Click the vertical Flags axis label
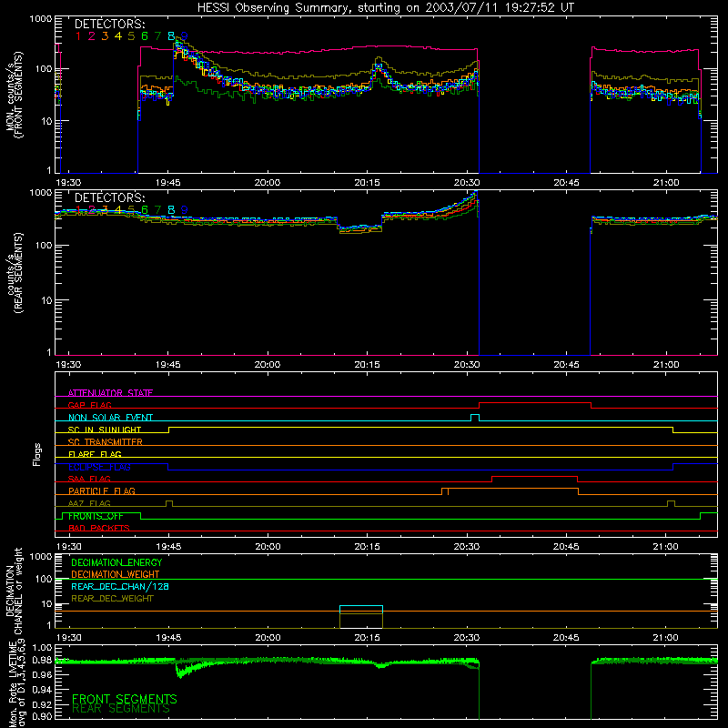This screenshot has width=728, height=728. pyautogui.click(x=37, y=454)
